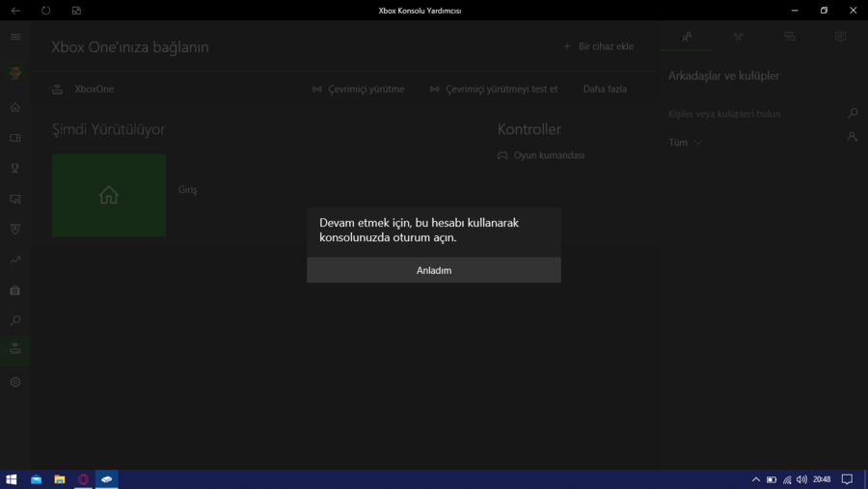This screenshot has height=489, width=868.
Task: Switch to Friends and clubs tab
Action: (687, 37)
